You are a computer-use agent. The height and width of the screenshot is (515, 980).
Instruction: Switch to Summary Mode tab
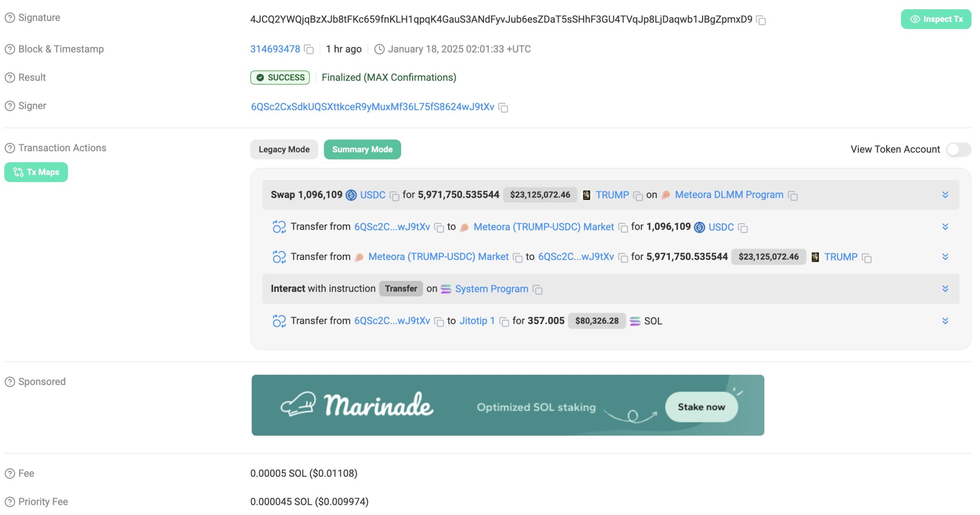(x=362, y=149)
